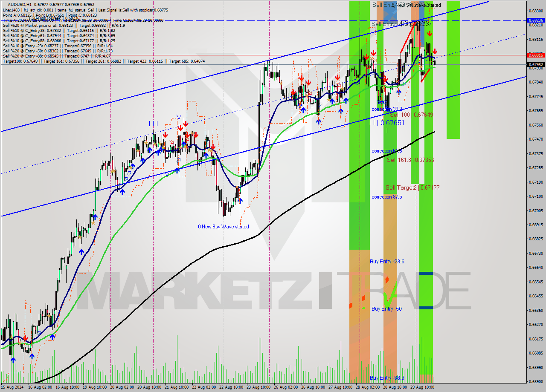546x392 pixels.
Task: Click the 'Sell 100 | 0.67649' label
Action: pyautogui.click(x=411, y=115)
